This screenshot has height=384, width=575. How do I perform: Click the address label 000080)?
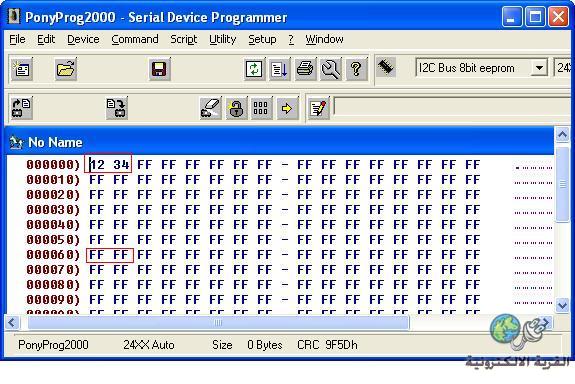pyautogui.click(x=53, y=285)
